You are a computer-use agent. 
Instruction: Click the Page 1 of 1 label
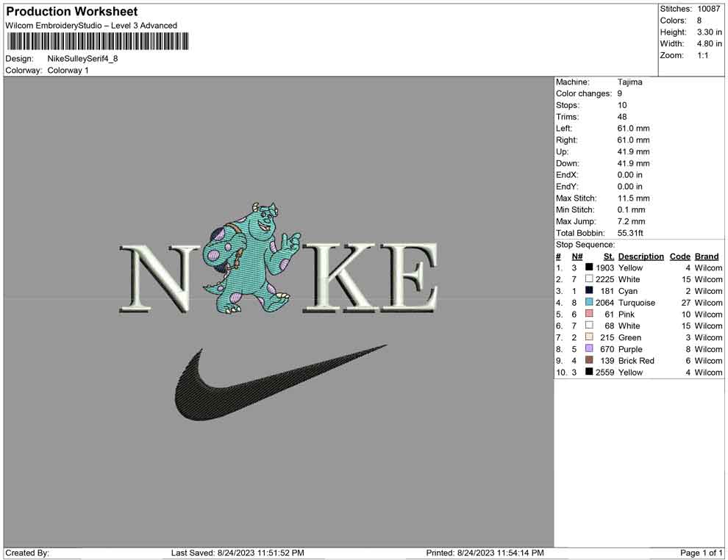tap(701, 553)
